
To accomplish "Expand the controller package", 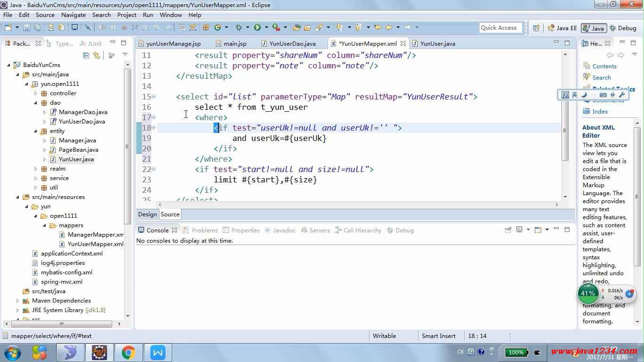I will [35, 93].
